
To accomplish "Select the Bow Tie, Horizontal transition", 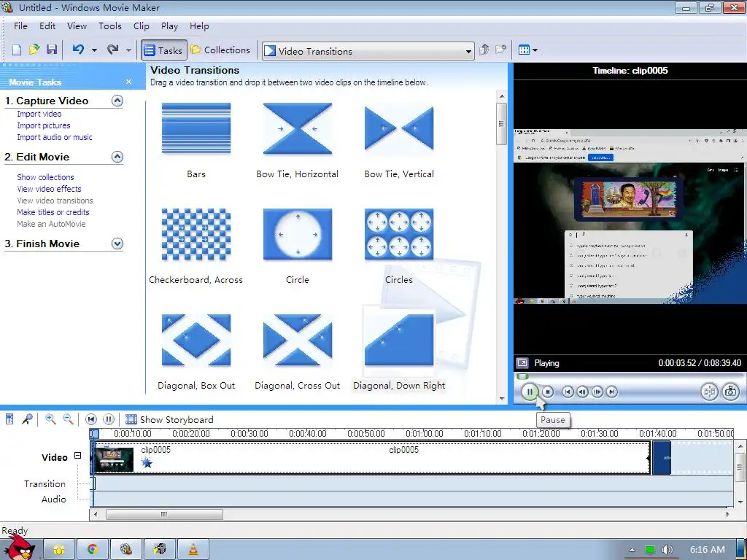I will (x=298, y=128).
